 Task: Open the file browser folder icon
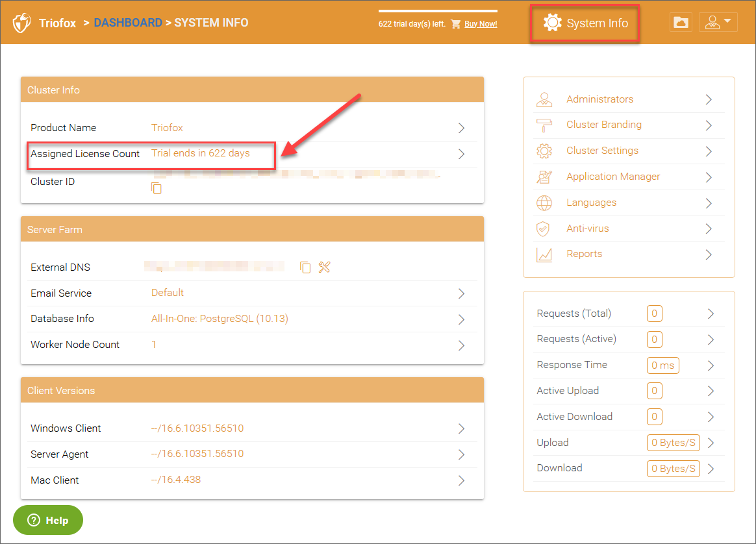681,22
